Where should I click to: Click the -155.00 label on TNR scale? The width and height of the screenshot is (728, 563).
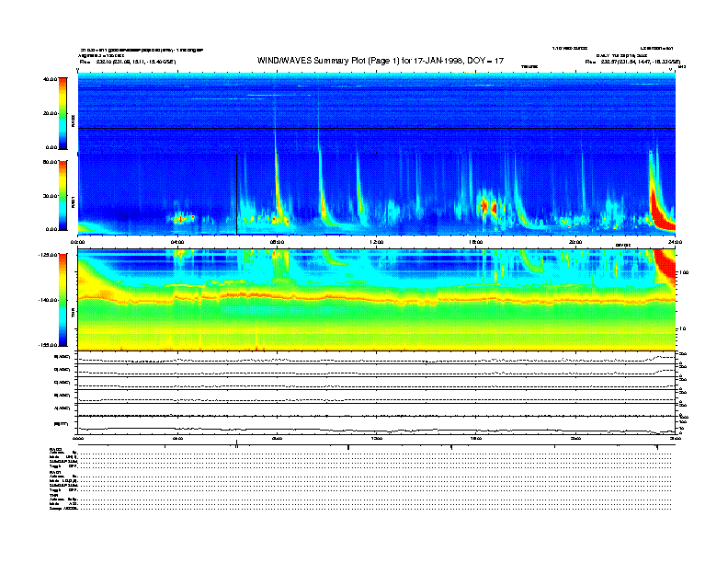(x=48, y=345)
